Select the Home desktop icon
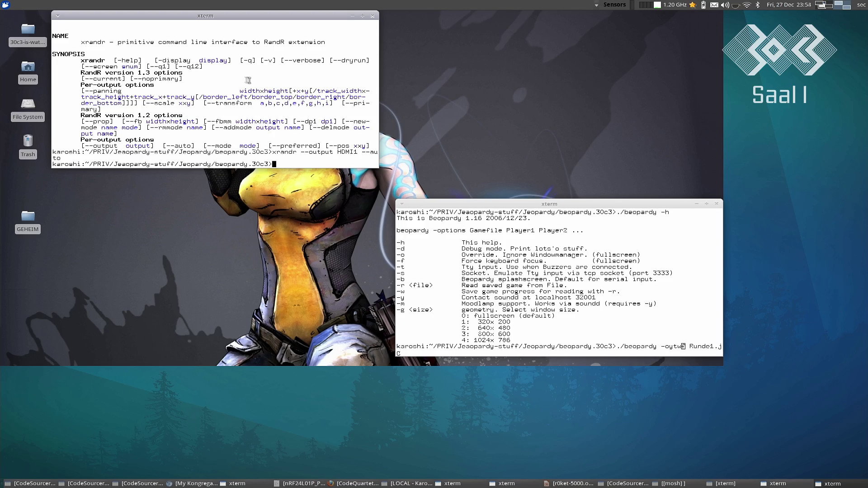 pos(28,72)
